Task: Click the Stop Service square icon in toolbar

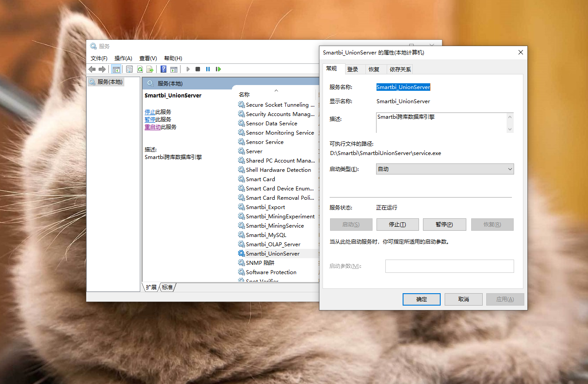Action: pyautogui.click(x=198, y=69)
